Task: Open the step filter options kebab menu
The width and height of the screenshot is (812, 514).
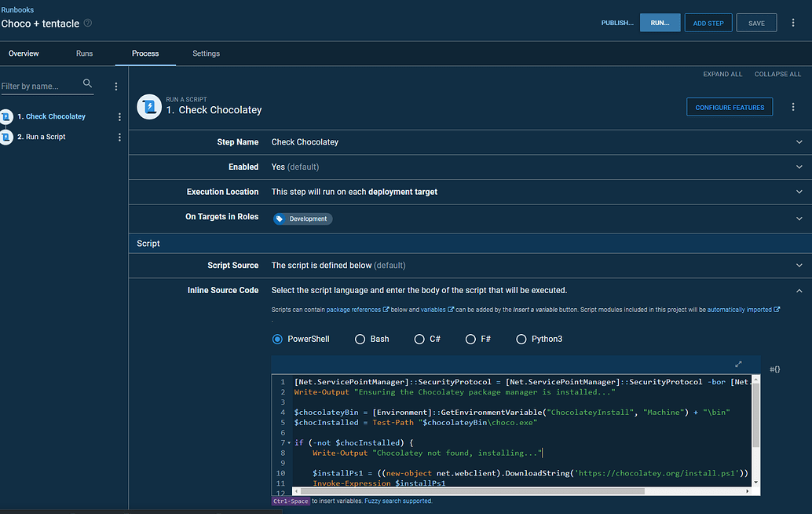Action: tap(116, 86)
